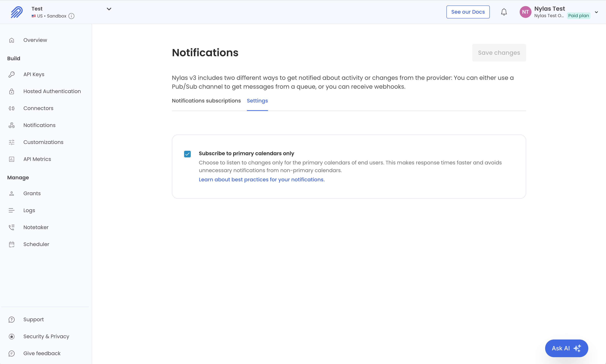Screen dimensions: 606x364
Task: Uncheck Subscribe to primary calendars only
Action: (187, 154)
